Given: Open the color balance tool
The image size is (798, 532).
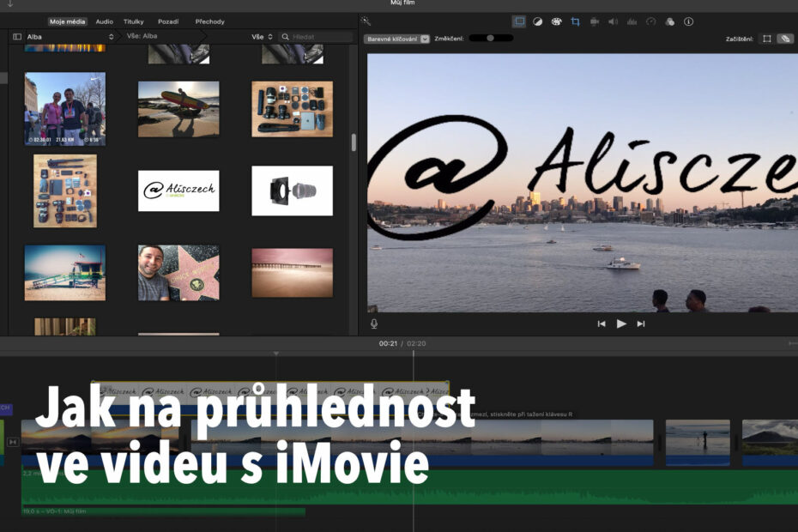Looking at the screenshot, I should (538, 21).
